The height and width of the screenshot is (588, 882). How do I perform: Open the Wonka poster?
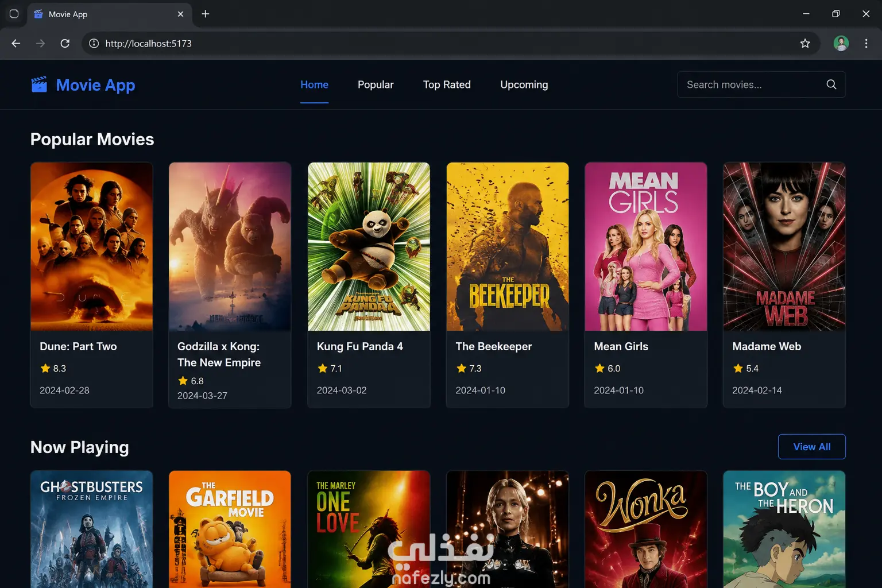[646, 529]
